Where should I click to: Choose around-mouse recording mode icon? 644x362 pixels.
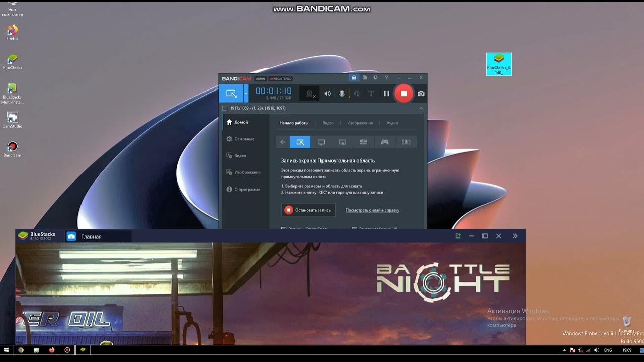[342, 142]
